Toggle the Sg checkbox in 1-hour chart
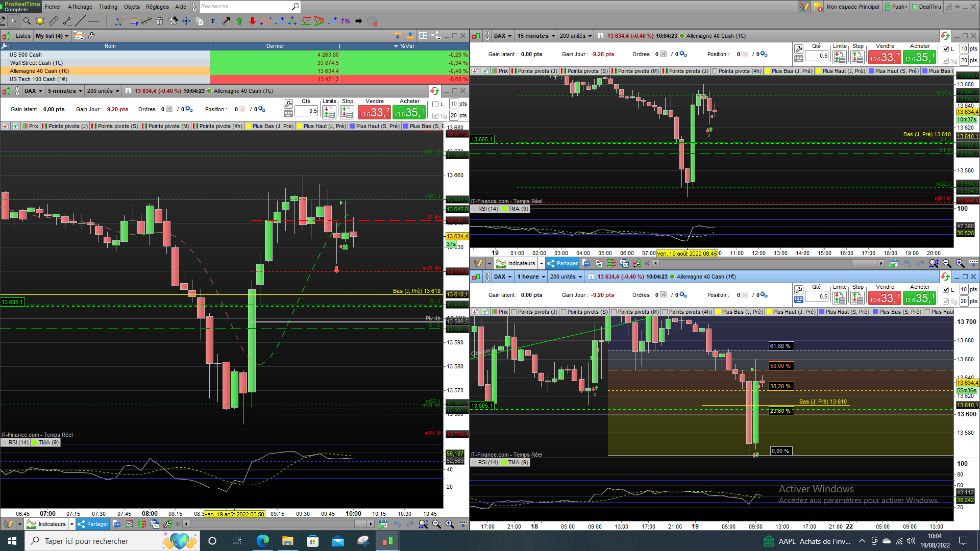 click(946, 302)
